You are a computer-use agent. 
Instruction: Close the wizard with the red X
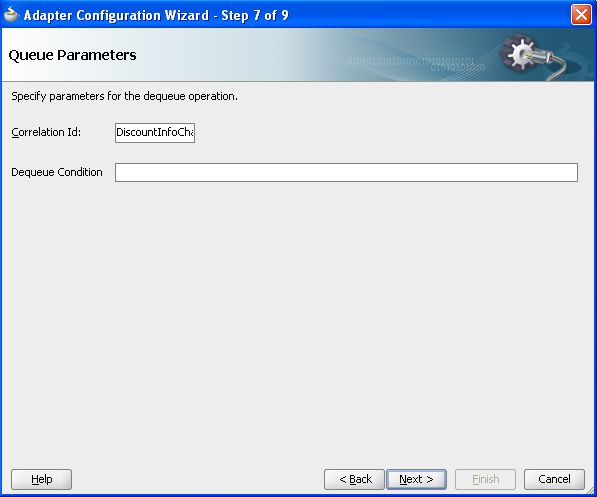(x=581, y=15)
